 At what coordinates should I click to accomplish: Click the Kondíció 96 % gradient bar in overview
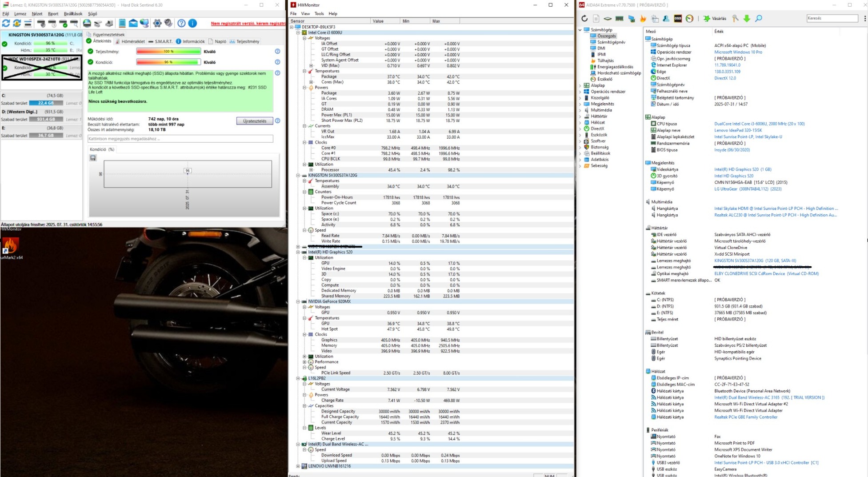(168, 62)
